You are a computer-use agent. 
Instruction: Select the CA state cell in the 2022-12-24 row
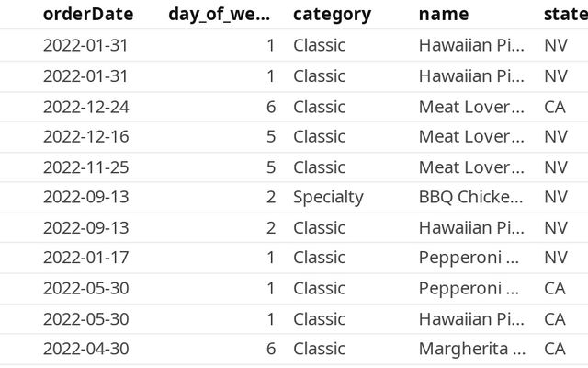pyautogui.click(x=555, y=107)
